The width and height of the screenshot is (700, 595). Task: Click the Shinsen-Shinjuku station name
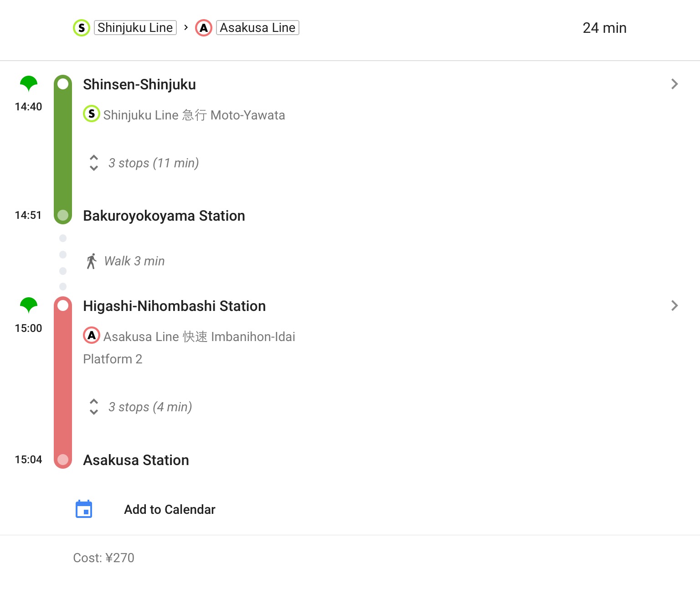(x=139, y=84)
